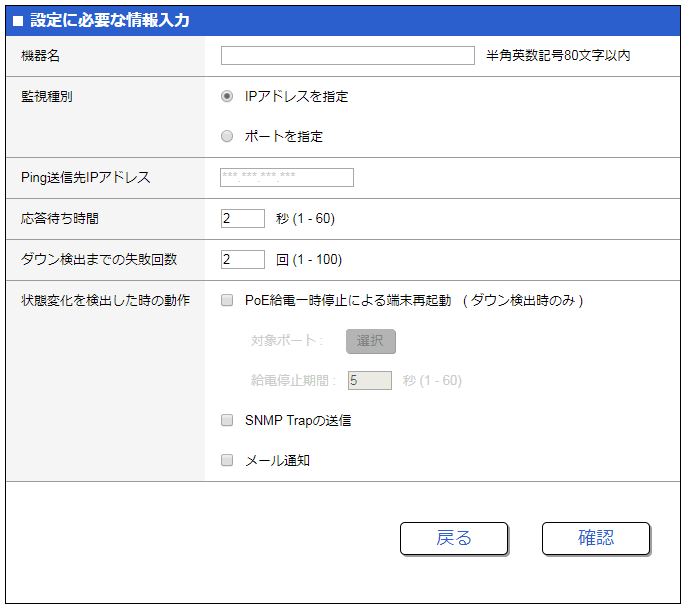
Task: Toggle the メール通知 checkbox
Action: point(227,461)
